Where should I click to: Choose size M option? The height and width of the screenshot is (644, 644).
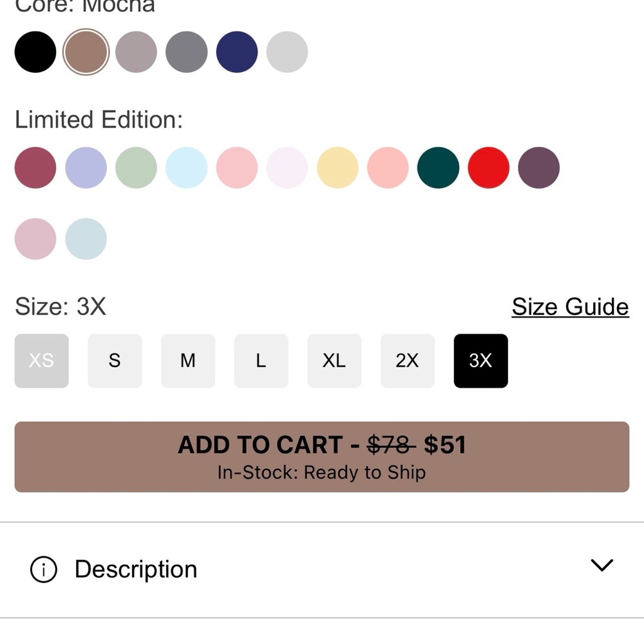[188, 361]
